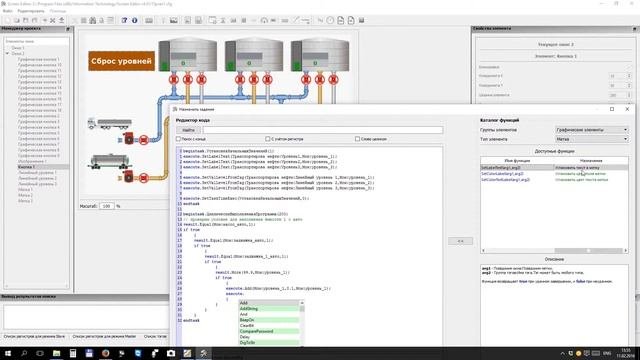Open the calculator icon on the taskbar
The height and width of the screenshot is (360, 640).
pyautogui.click(x=73, y=353)
